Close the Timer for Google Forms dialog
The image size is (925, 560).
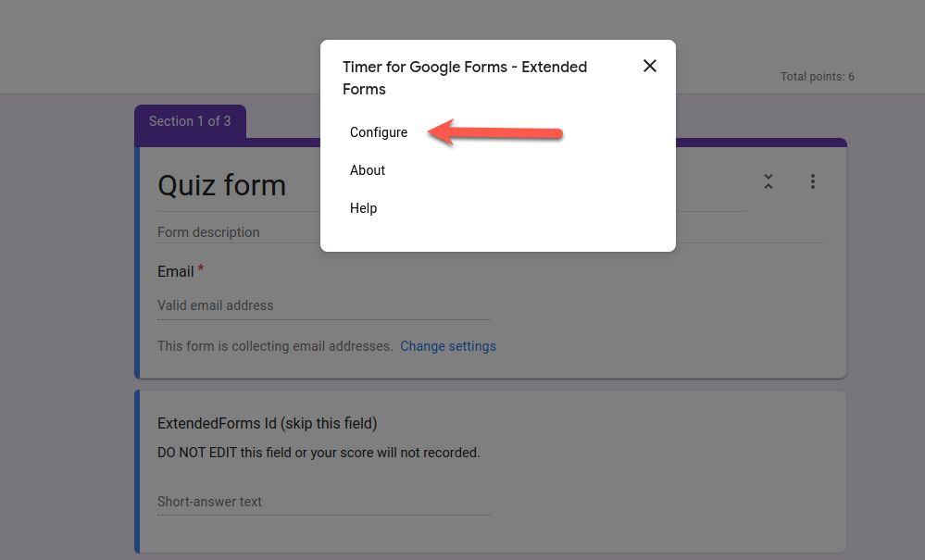pyautogui.click(x=650, y=66)
